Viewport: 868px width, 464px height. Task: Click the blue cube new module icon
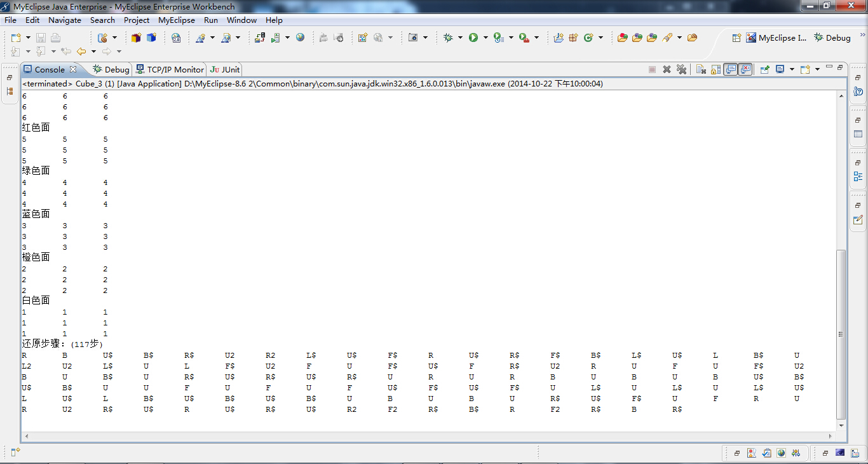[151, 38]
